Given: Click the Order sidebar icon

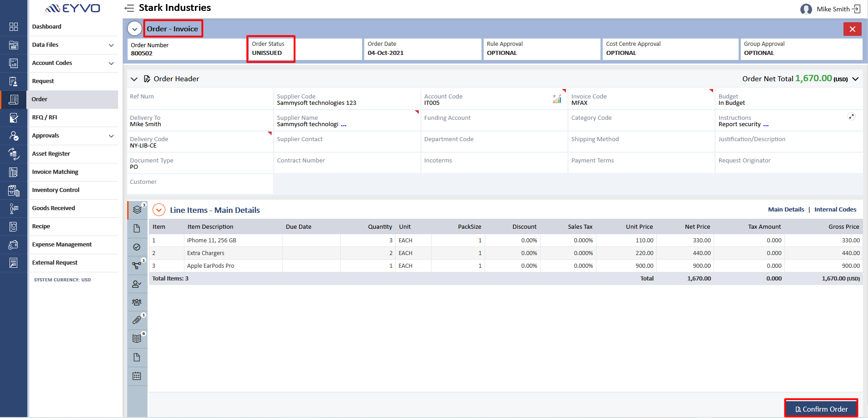Looking at the screenshot, I should (x=14, y=99).
